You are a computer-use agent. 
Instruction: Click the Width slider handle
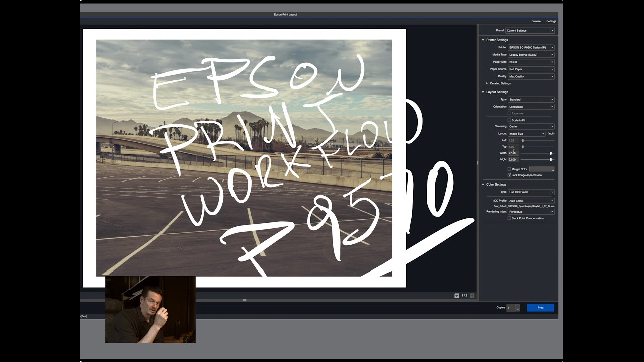(551, 153)
